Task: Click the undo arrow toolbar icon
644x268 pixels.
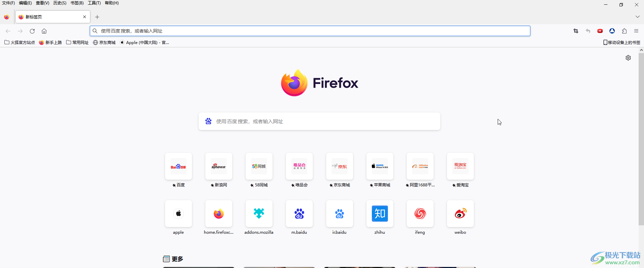Action: [x=588, y=31]
